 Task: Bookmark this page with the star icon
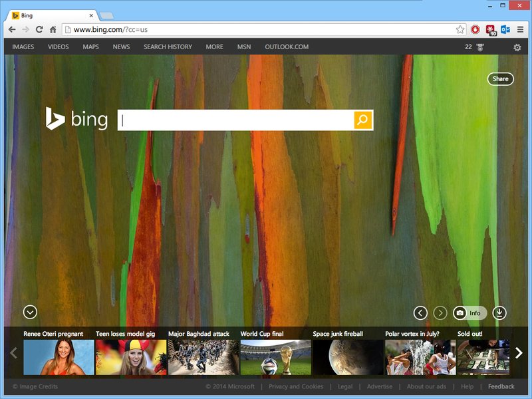[460, 29]
